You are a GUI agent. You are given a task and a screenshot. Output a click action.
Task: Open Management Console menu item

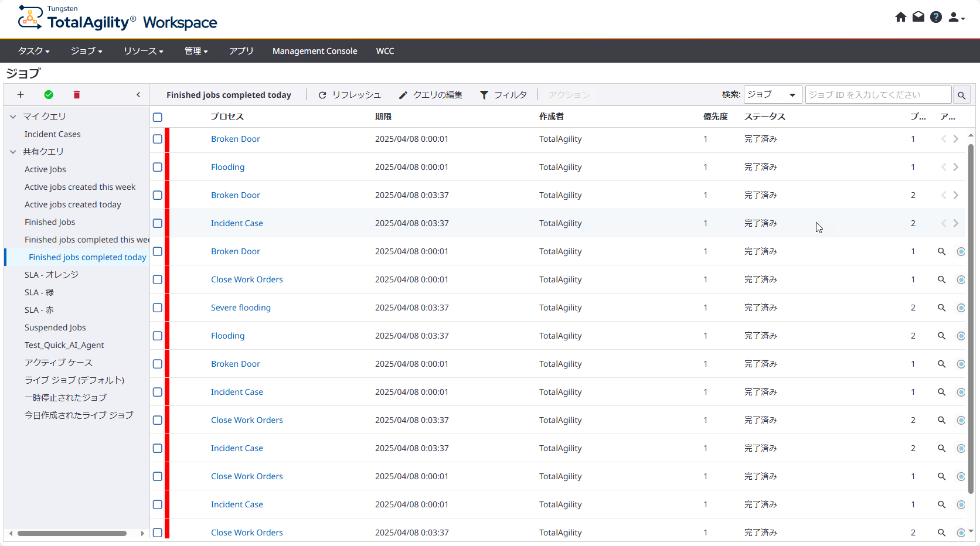[315, 51]
